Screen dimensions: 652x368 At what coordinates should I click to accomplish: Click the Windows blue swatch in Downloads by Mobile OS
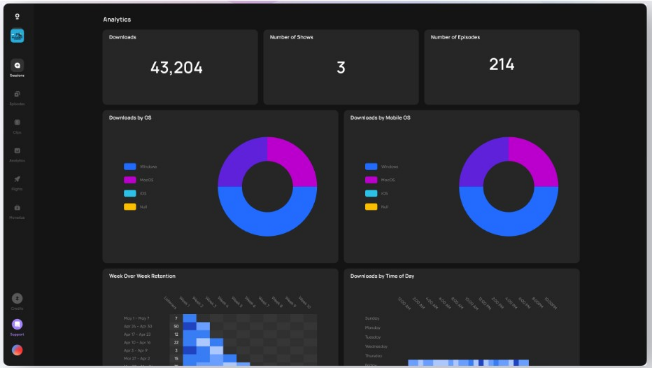[371, 166]
